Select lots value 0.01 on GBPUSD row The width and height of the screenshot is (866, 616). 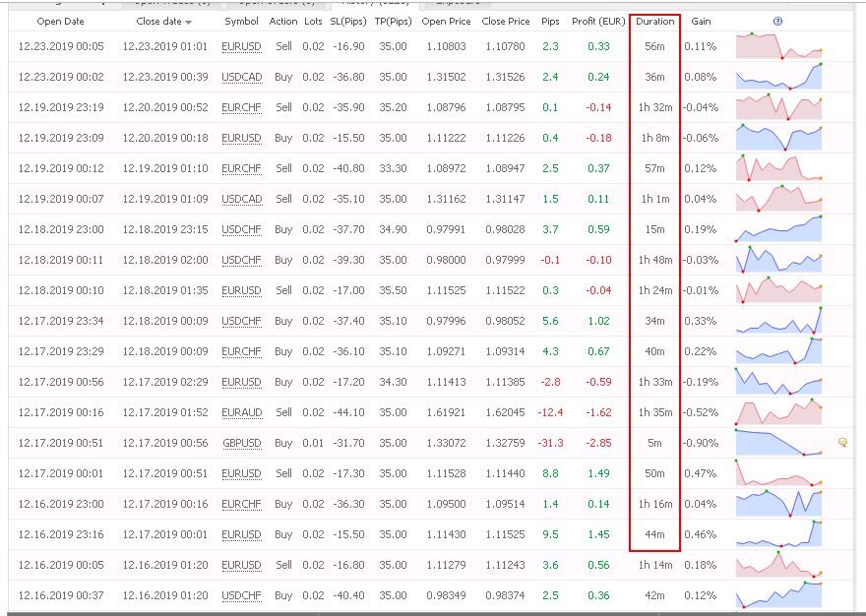click(x=313, y=443)
